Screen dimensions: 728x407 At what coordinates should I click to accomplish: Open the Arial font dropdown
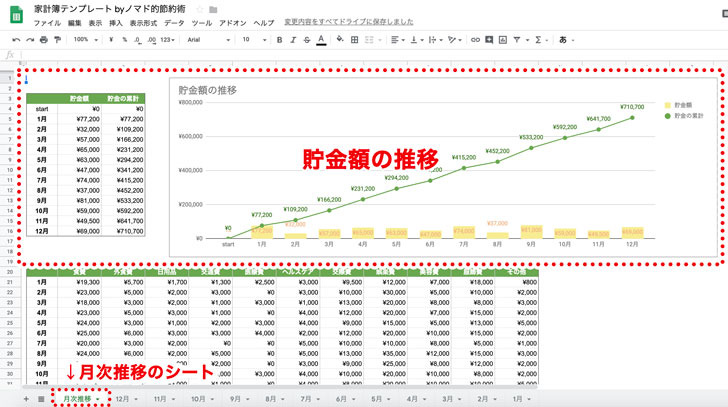(x=207, y=40)
